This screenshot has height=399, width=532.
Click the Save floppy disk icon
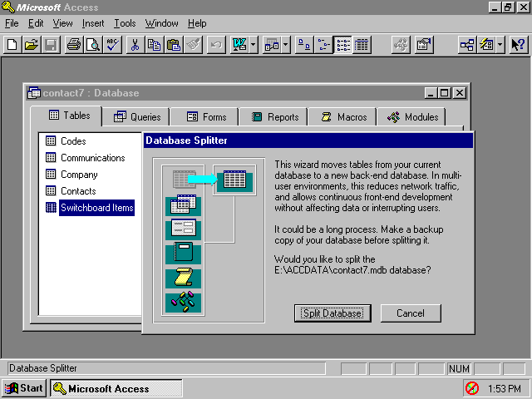click(x=51, y=45)
